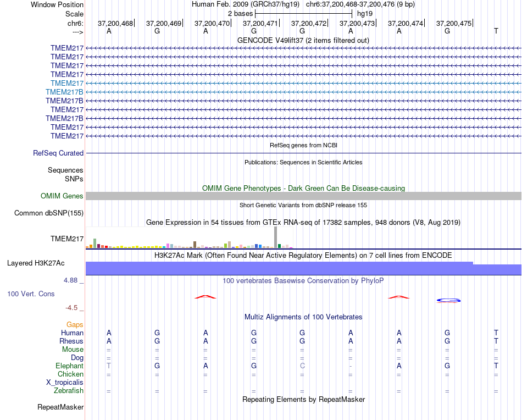
Task: Click the Sequences track label
Action: coord(65,170)
